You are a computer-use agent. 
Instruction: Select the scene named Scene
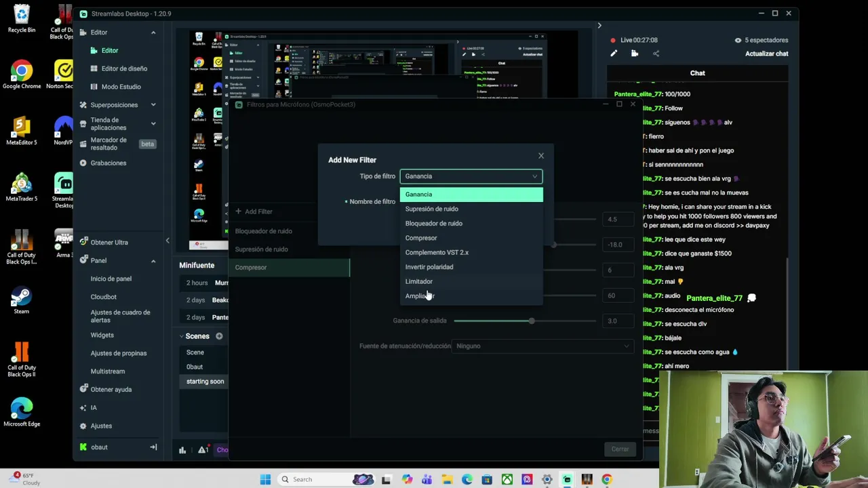(195, 352)
